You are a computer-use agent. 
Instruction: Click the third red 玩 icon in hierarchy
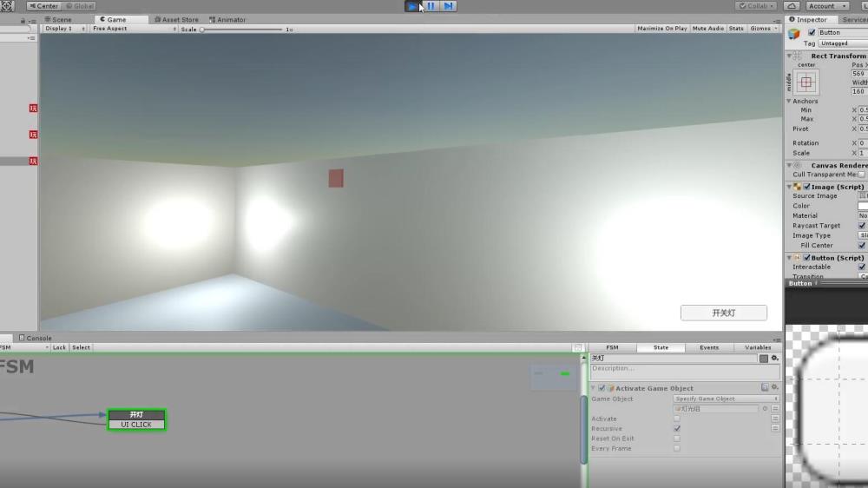[x=33, y=162]
